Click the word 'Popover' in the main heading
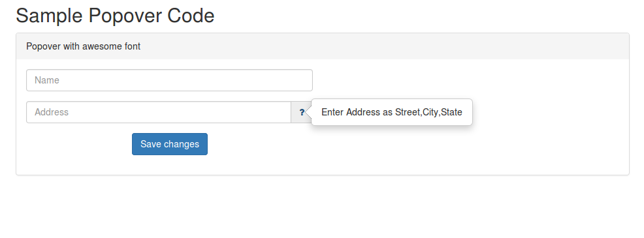The width and height of the screenshot is (644, 238). coord(125,16)
